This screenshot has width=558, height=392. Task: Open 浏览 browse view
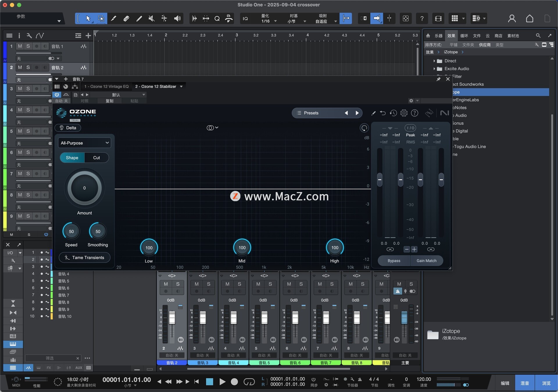tap(546, 383)
